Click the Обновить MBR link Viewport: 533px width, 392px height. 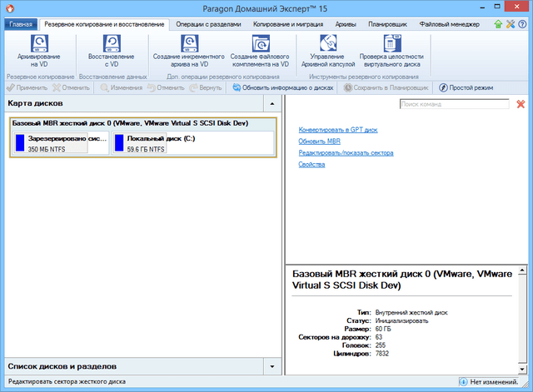click(x=318, y=141)
